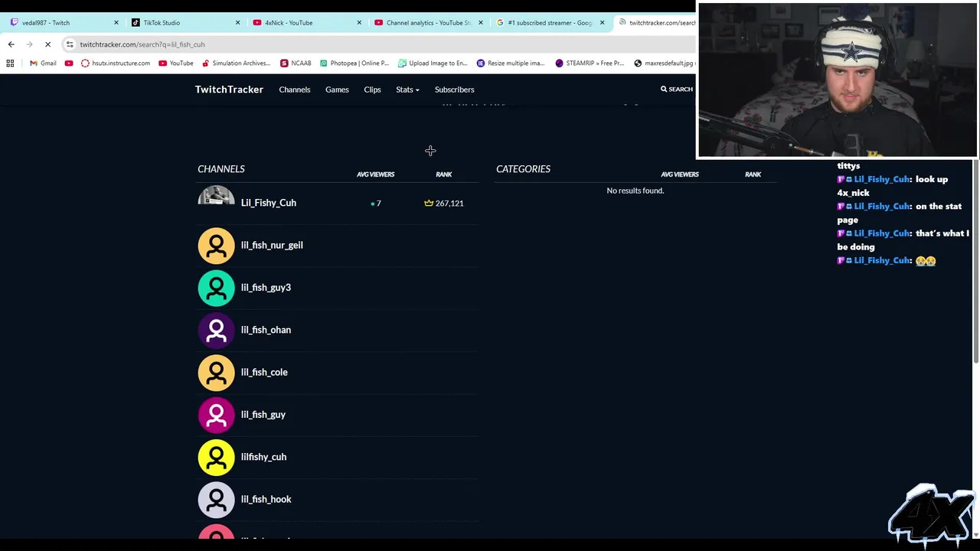Screen dimensions: 980x551
Task: Open the Resize multiple images bookmark
Action: pyautogui.click(x=511, y=64)
